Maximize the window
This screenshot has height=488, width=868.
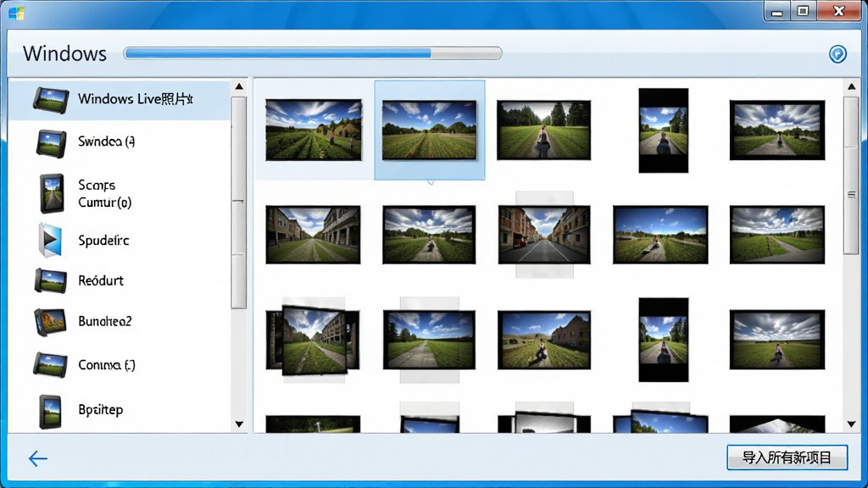pyautogui.click(x=804, y=11)
